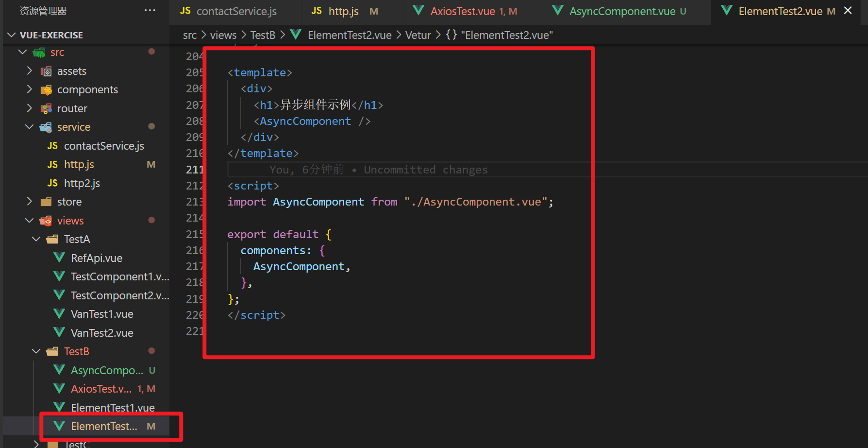
Task: Click JS icon of http.js in tree
Action: (x=52, y=164)
